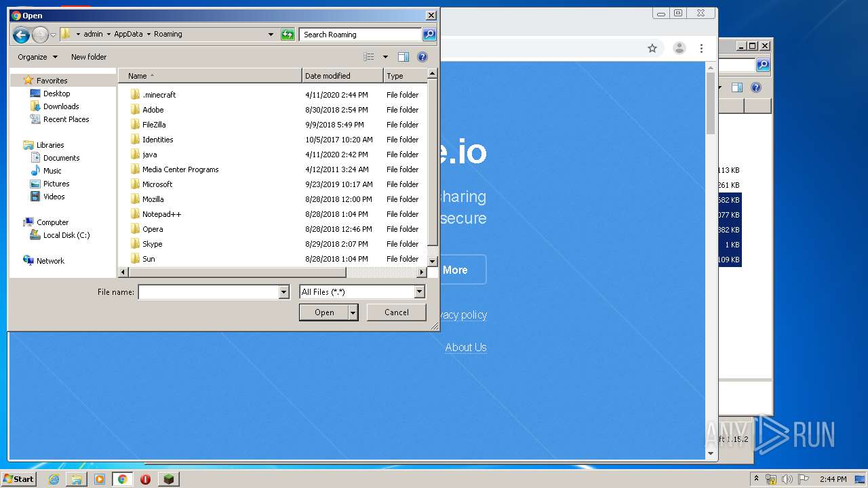Select the admin breadcrumb segment
The image size is (868, 488).
tap(94, 34)
